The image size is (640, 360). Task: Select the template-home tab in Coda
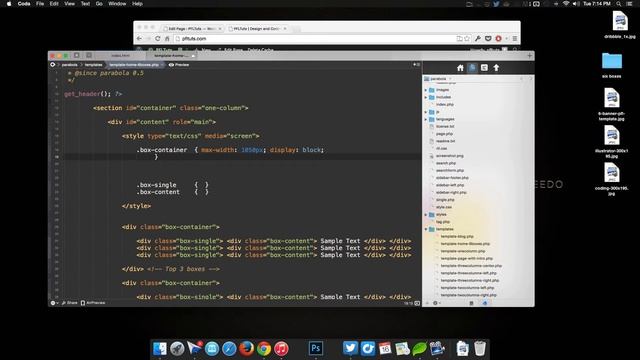pos(171,56)
